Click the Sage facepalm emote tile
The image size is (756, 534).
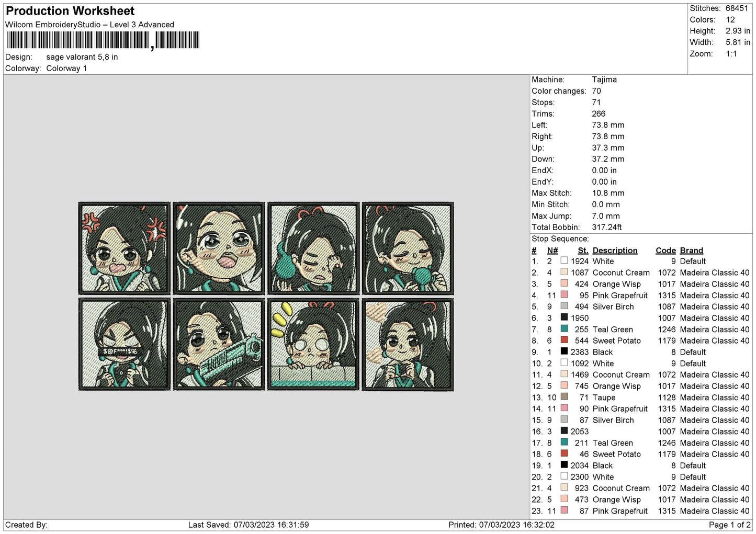point(313,248)
